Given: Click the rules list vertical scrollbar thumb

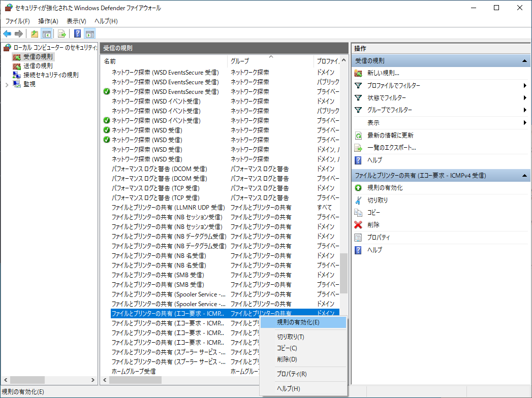Looking at the screenshot, I should [344, 273].
